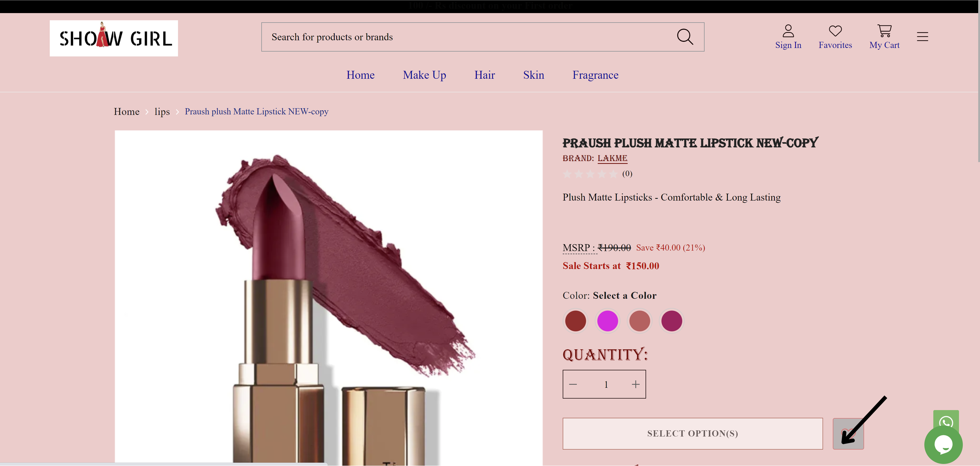Screen dimensions: 980x466
Task: Click Home breadcrumb link
Action: click(x=127, y=112)
